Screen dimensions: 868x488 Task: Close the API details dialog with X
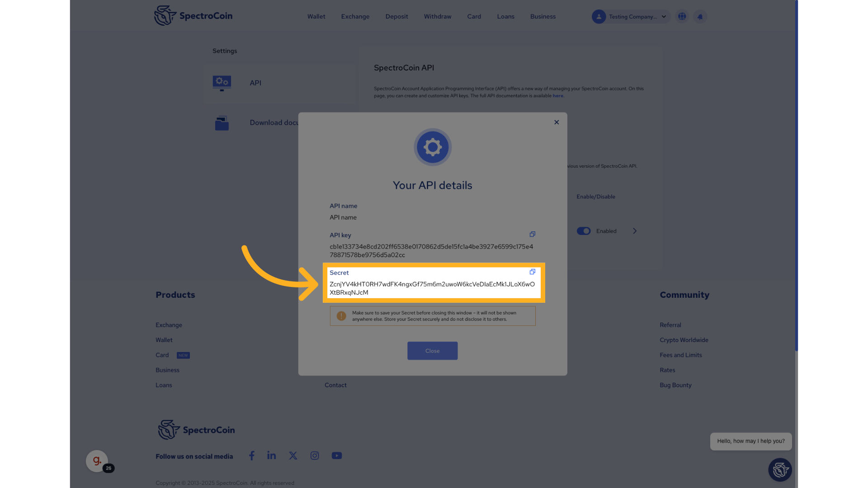tap(557, 122)
